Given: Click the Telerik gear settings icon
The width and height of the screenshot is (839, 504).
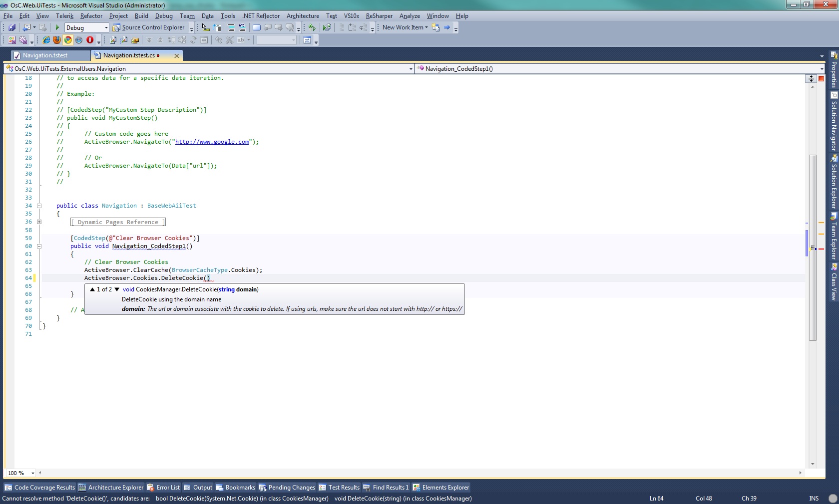Looking at the screenshot, I should point(23,40).
